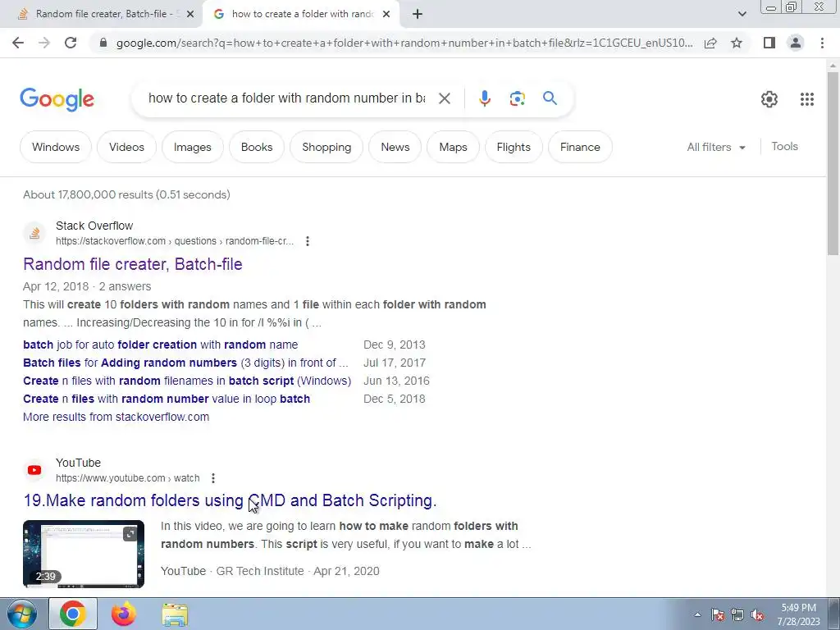Open Windows Explorer from taskbar

click(x=175, y=614)
